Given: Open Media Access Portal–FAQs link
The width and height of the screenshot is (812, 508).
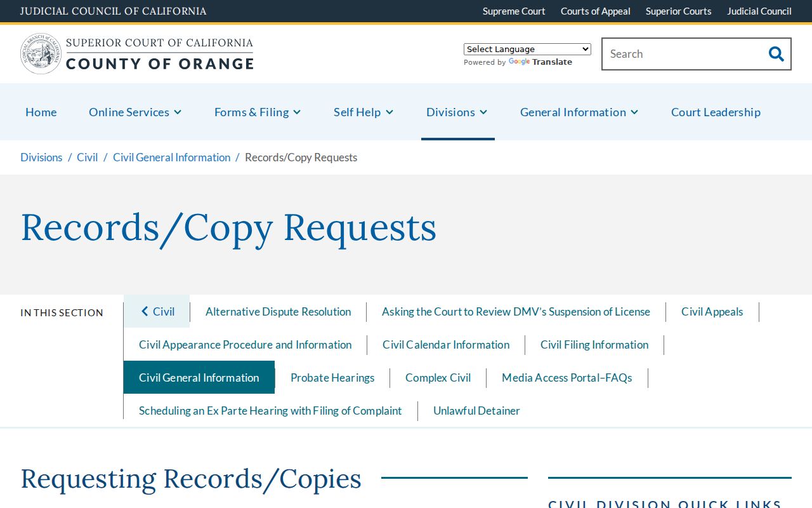Looking at the screenshot, I should pyautogui.click(x=566, y=377).
